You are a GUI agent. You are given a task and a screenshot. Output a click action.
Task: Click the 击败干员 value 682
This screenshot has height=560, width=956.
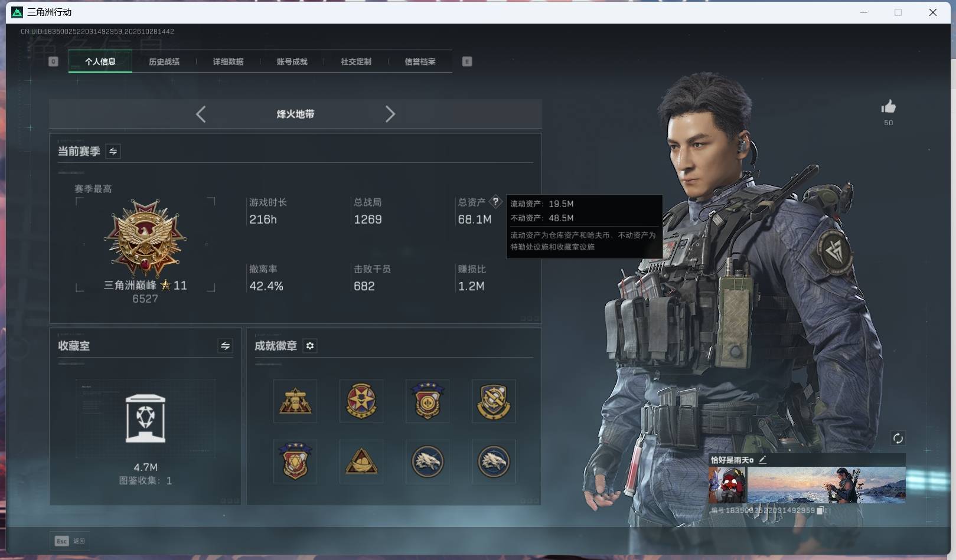point(364,286)
